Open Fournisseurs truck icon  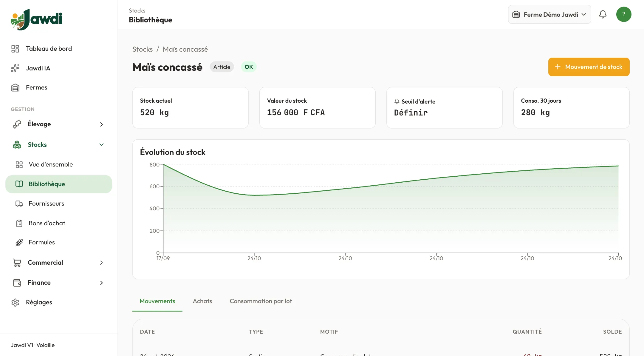coord(19,204)
